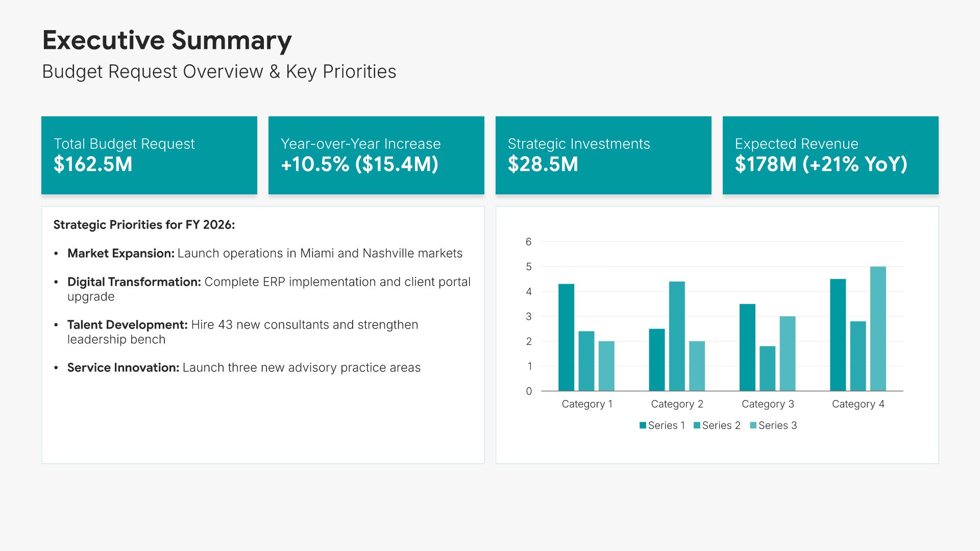Select the Market Expansion bullet text
This screenshot has width=980, height=551.
click(x=264, y=253)
